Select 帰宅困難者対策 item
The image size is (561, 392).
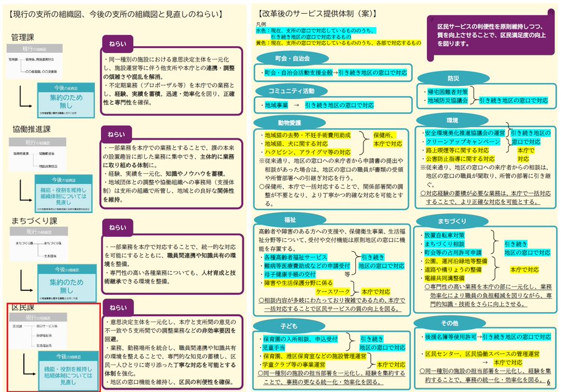click(x=448, y=92)
